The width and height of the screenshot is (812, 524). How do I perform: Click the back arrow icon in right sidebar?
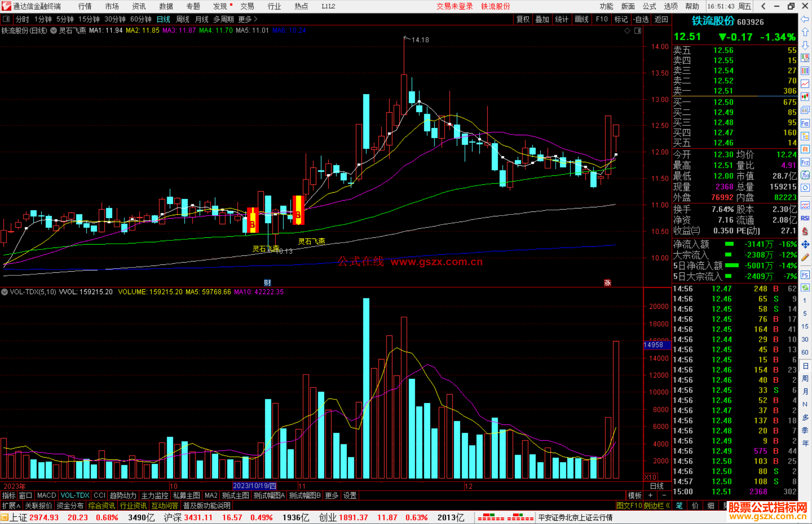pyautogui.click(x=805, y=19)
